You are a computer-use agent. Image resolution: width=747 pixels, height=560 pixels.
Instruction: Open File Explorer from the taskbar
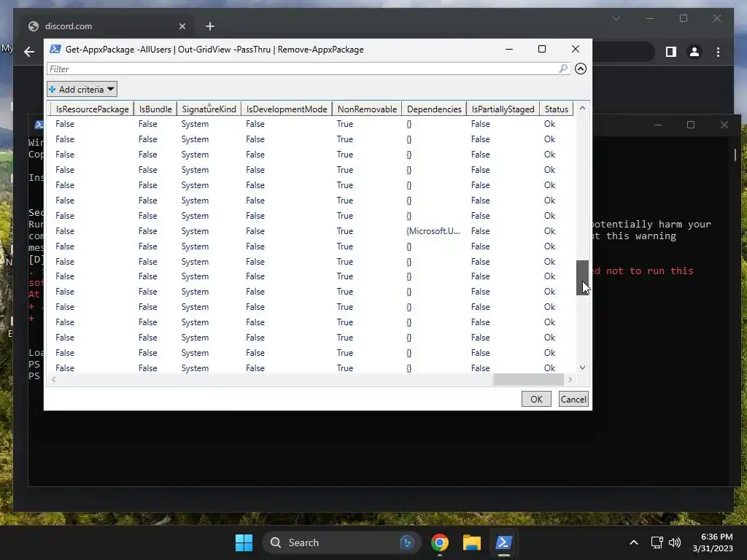pyautogui.click(x=472, y=542)
